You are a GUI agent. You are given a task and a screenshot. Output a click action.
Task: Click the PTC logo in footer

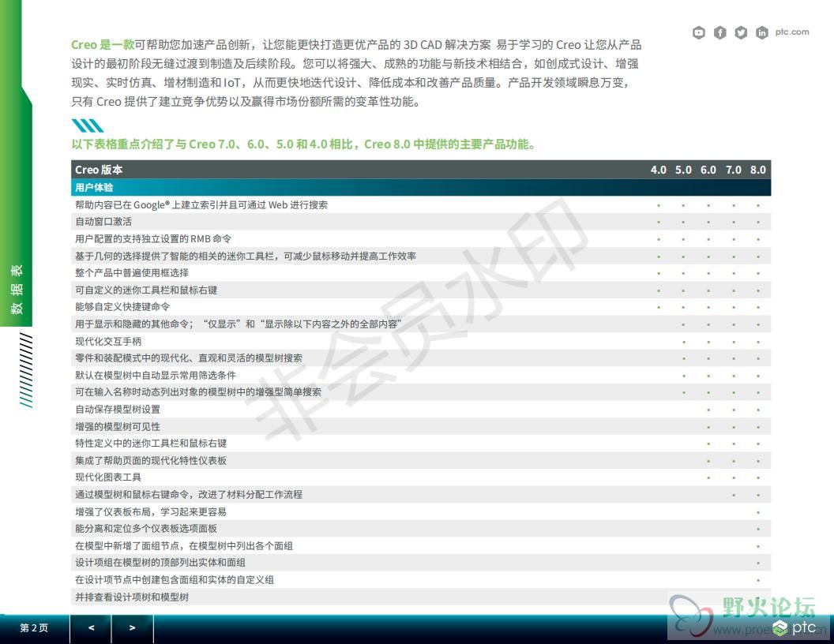795,628
